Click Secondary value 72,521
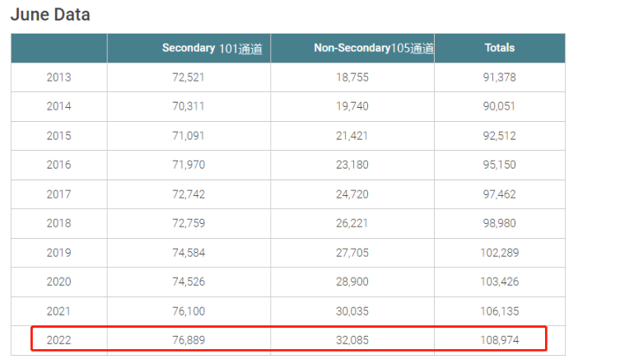This screenshot has height=364, width=620. pos(188,77)
